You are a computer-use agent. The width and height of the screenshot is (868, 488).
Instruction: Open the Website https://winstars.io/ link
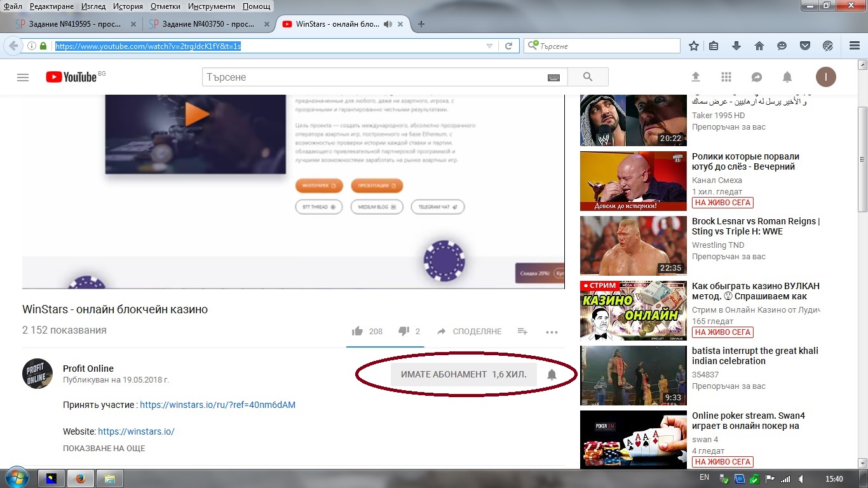tap(136, 431)
